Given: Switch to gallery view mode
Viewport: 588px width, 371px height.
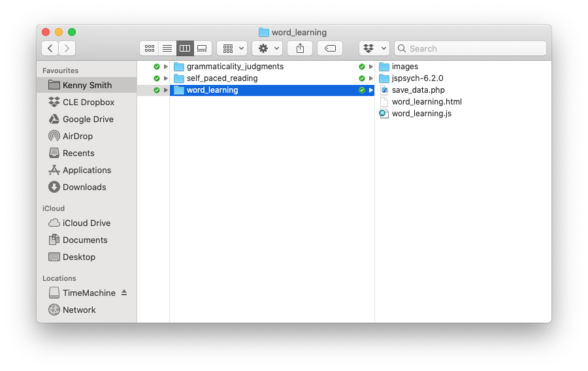Looking at the screenshot, I should click(x=203, y=48).
